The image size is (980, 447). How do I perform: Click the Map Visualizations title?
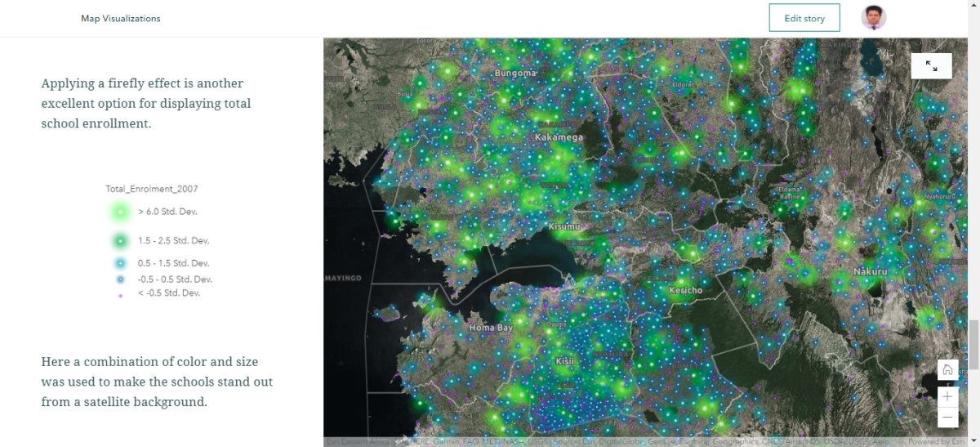tap(121, 18)
